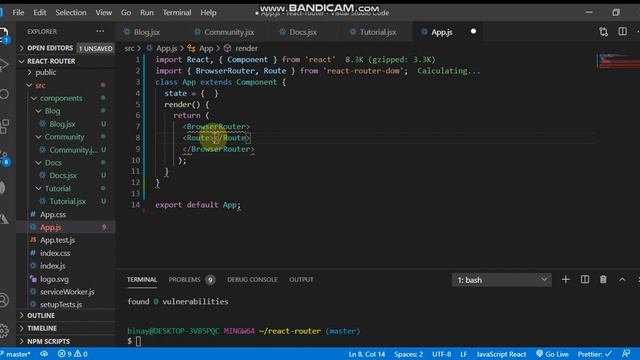Open the Explorer view in the activity bar

point(4,35)
